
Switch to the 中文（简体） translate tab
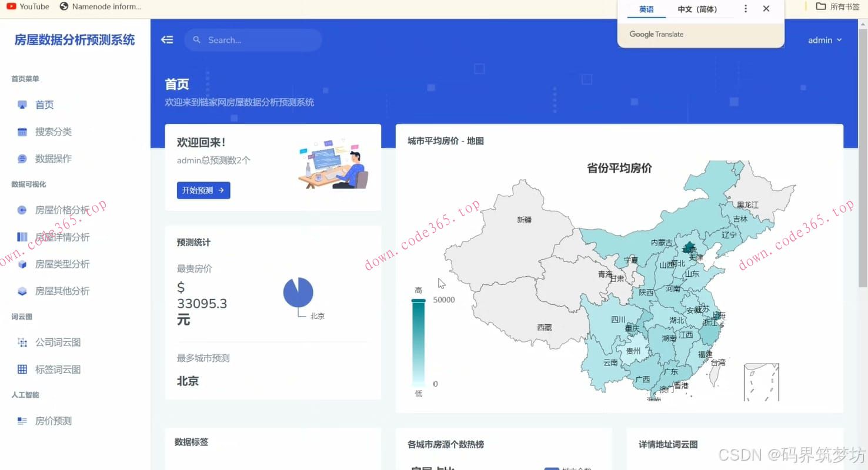pos(696,9)
